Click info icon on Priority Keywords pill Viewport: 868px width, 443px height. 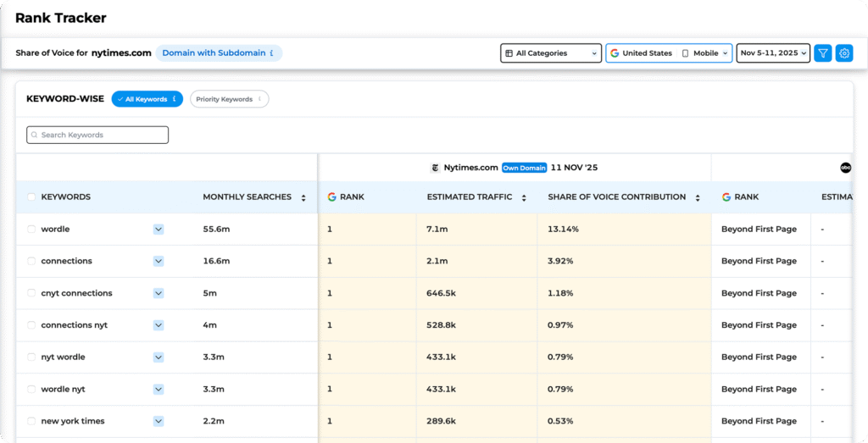[260, 99]
